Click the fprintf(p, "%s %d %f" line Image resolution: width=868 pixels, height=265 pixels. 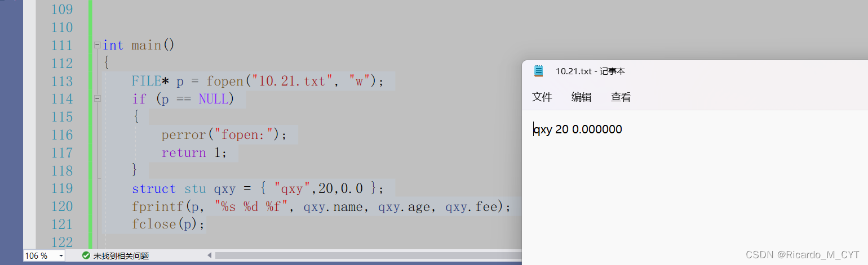point(321,206)
